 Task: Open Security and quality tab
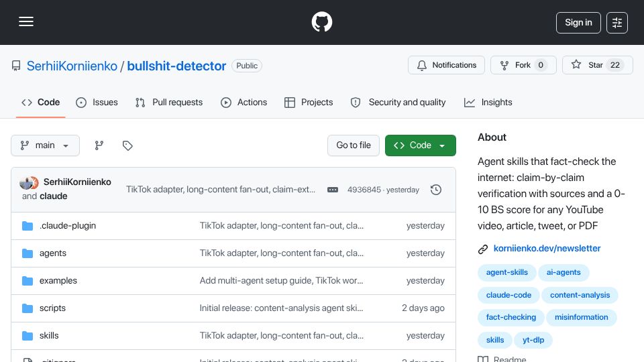point(398,102)
